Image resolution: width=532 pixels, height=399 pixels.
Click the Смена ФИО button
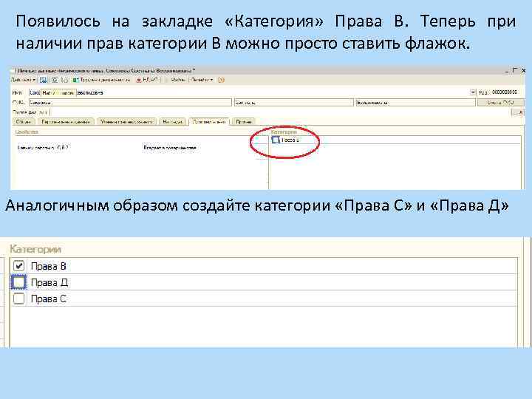pos(500,102)
